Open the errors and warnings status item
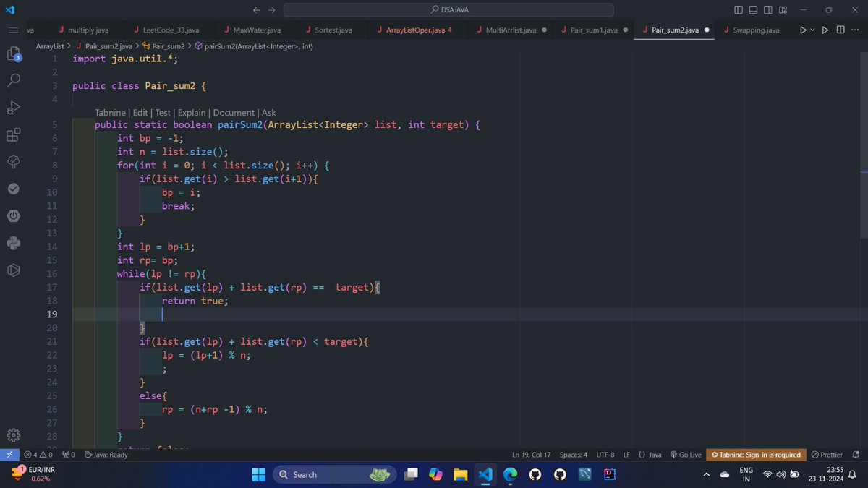868x488 pixels. click(x=38, y=455)
